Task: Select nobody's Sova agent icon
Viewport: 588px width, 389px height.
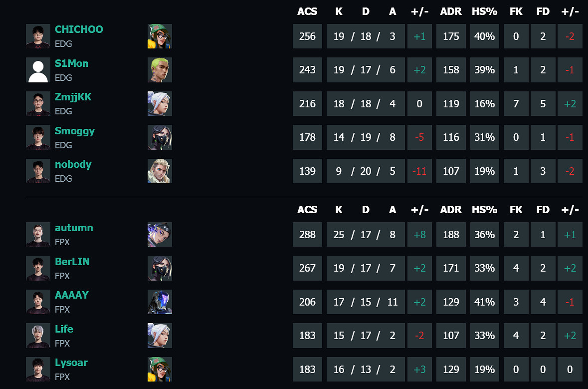Action: point(160,170)
